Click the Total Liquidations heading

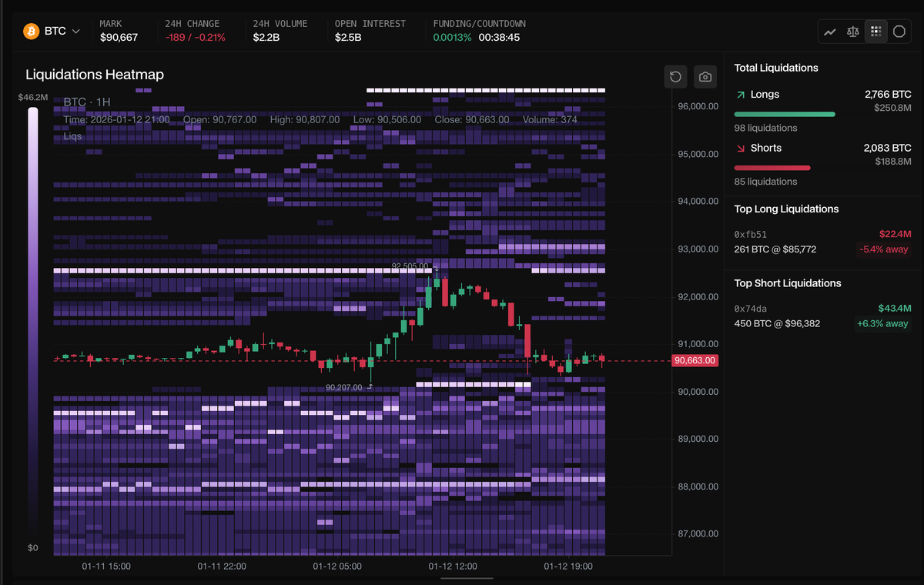[x=776, y=68]
